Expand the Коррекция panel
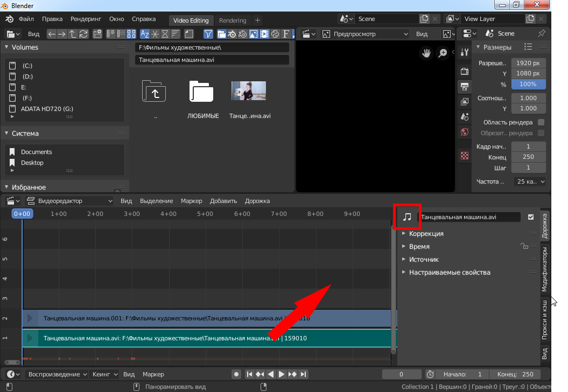Image resolution: width=568 pixels, height=392 pixels. 426,234
